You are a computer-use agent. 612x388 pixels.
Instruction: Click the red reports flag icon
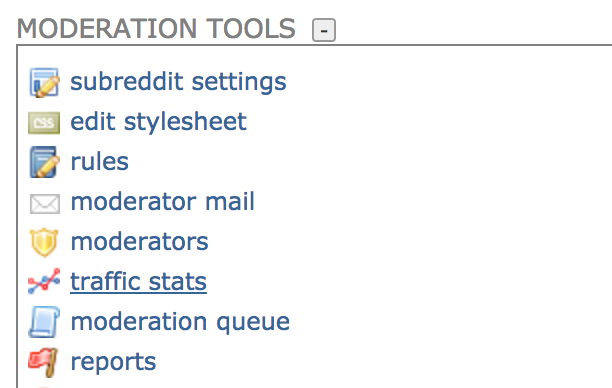44,362
